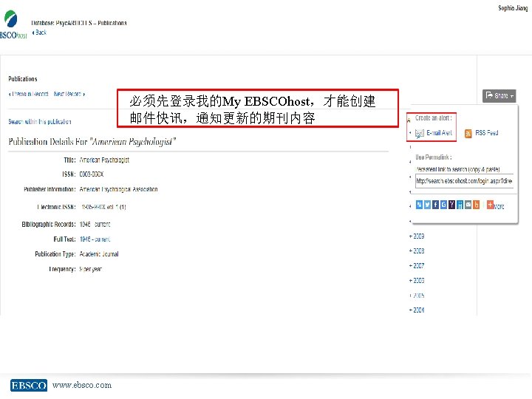The image size is (532, 399).
Task: Open E-mail Alert link text
Action: pos(440,133)
